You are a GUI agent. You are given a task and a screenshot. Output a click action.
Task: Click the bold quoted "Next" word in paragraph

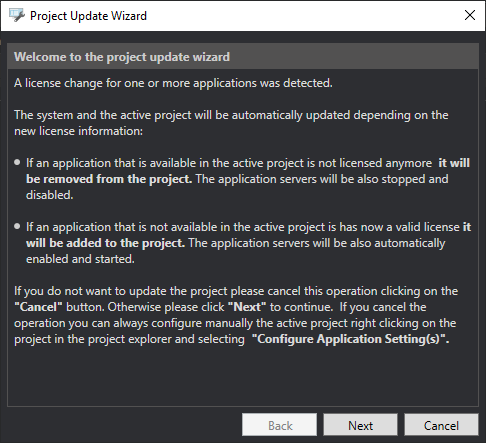(247, 307)
